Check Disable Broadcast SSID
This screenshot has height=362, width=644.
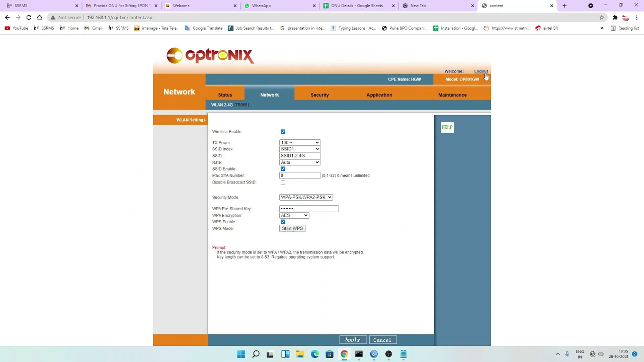(x=283, y=182)
